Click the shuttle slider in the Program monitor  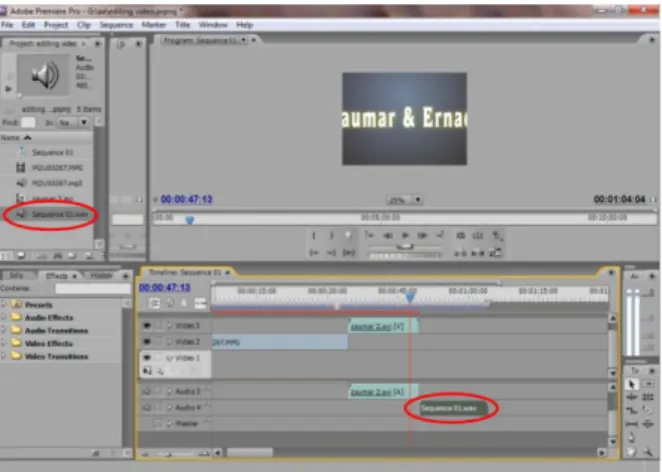pos(405,246)
